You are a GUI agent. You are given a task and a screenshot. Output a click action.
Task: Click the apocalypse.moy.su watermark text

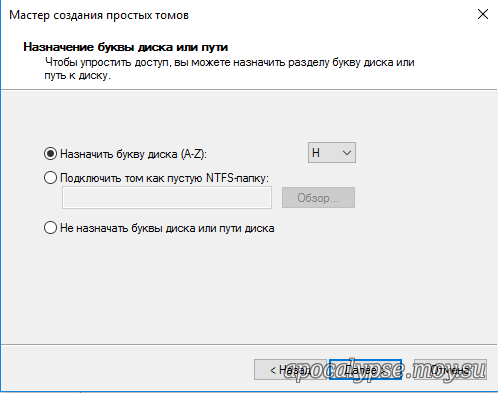(x=385, y=370)
